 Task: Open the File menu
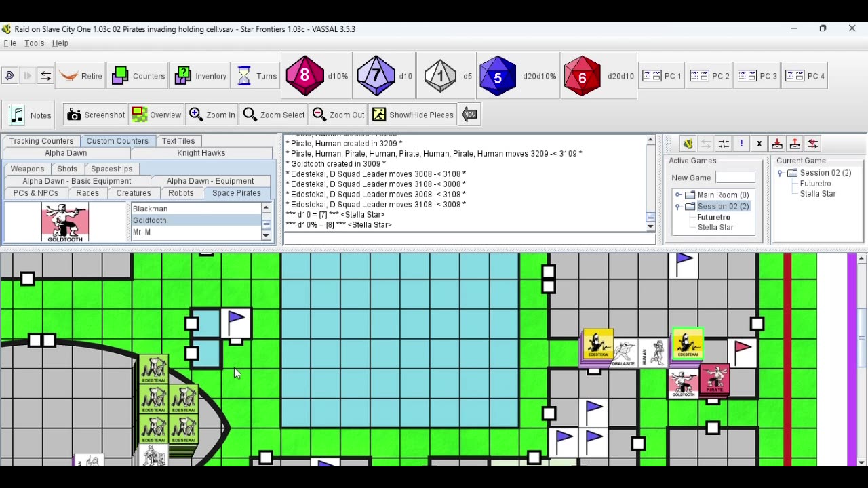[10, 43]
